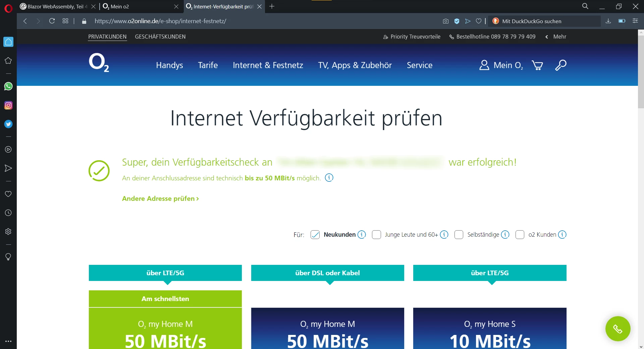Click the send to My Flow icon
The image size is (644, 349).
[x=468, y=21]
